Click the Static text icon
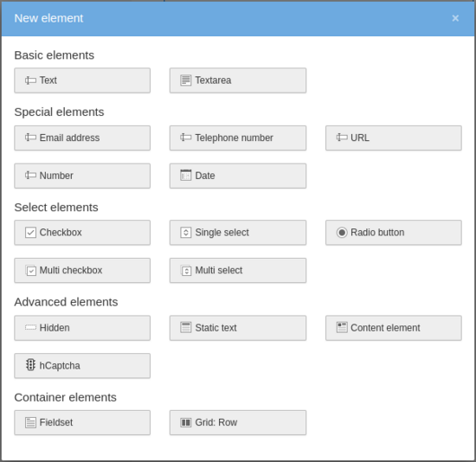 pyautogui.click(x=186, y=328)
